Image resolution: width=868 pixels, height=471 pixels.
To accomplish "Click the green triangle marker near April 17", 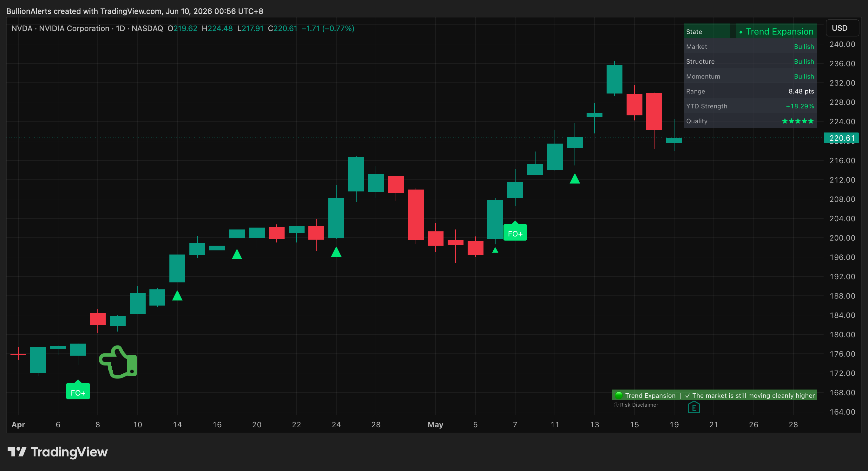I will coord(237,254).
